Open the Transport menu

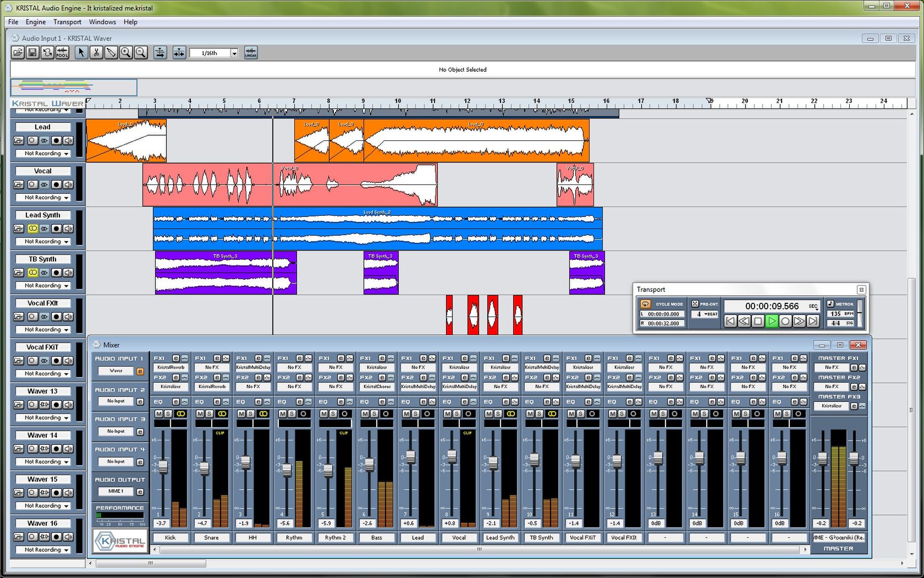(67, 22)
